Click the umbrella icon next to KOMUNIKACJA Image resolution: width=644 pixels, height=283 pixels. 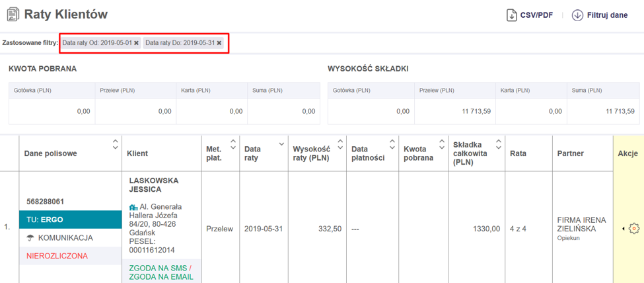(x=30, y=238)
